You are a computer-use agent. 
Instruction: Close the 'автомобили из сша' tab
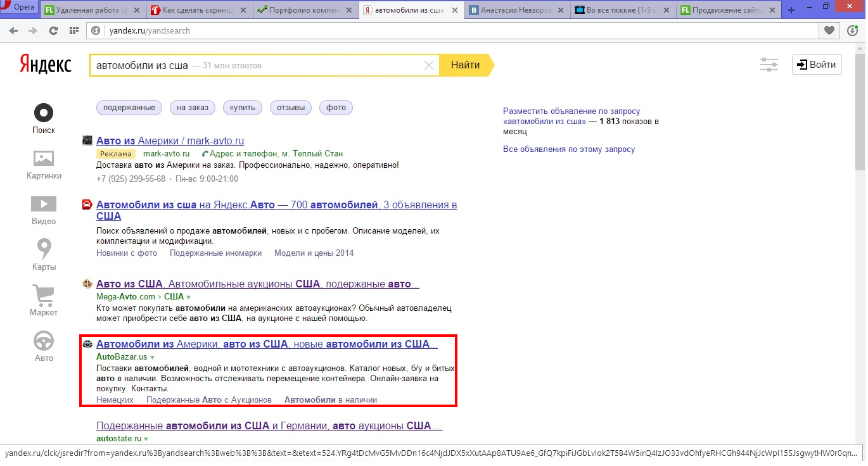(456, 11)
